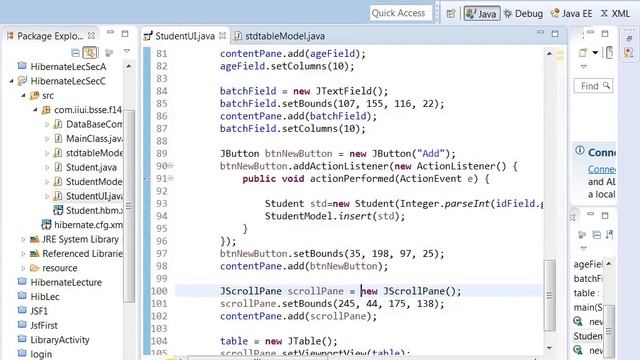Viewport: 640px width, 360px height.
Task: Click the editor vertical scrollbar thumb
Action: pos(549,295)
